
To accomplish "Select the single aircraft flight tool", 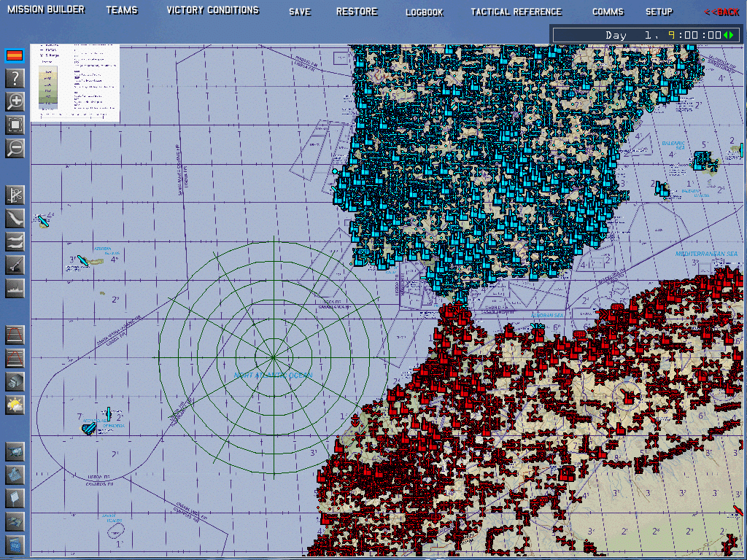I will click(15, 218).
